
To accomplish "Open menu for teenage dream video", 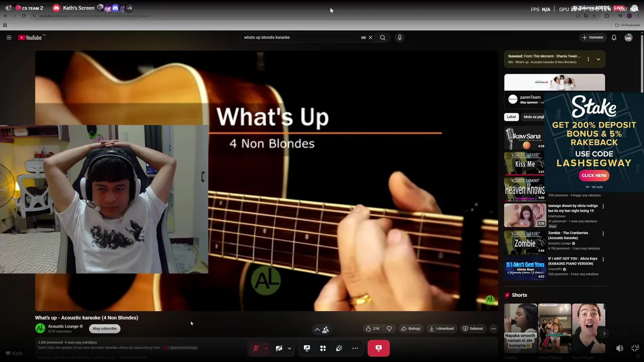I will [603, 206].
